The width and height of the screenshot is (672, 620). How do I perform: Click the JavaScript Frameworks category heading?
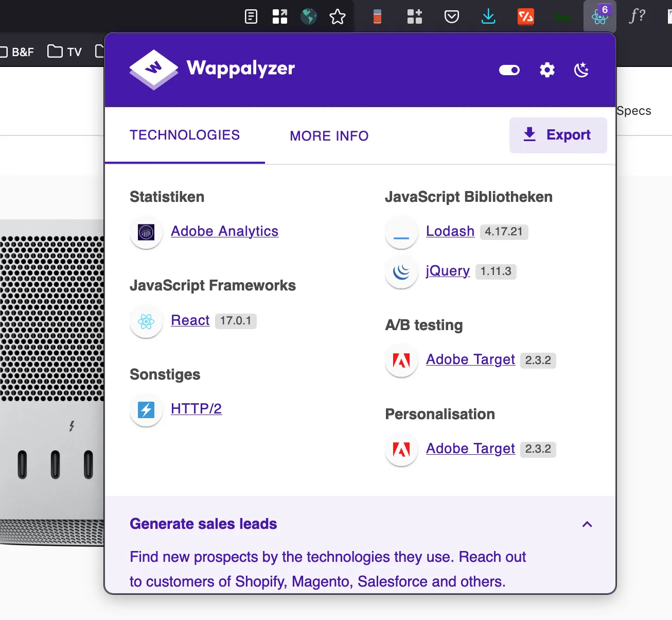point(213,285)
